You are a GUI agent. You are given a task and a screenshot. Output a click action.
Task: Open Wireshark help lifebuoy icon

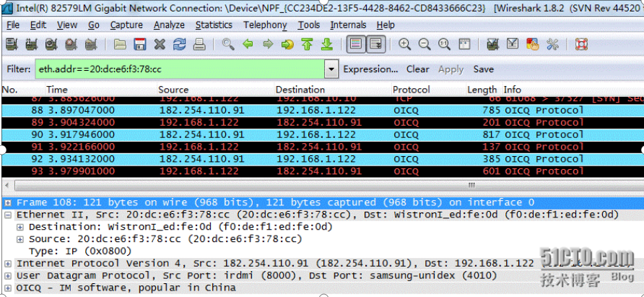tap(581, 44)
